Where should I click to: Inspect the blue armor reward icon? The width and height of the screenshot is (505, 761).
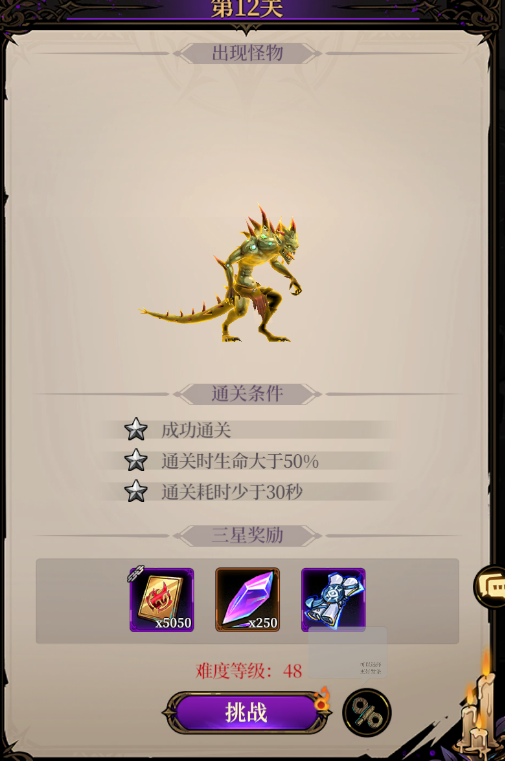[x=333, y=600]
